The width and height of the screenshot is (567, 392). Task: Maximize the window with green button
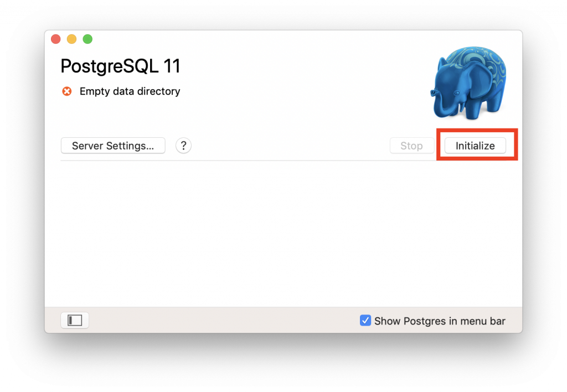[x=87, y=39]
